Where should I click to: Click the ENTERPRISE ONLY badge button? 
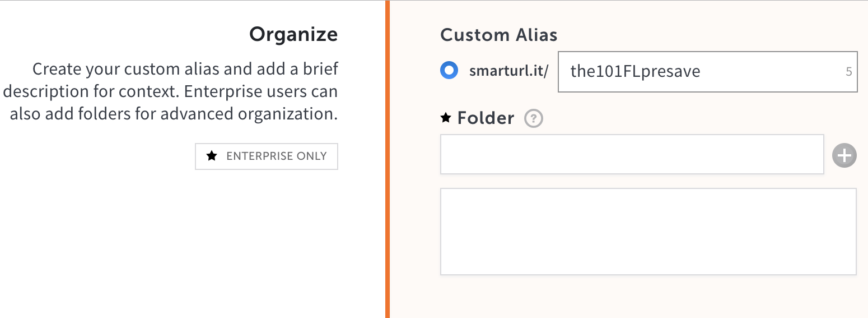267,156
